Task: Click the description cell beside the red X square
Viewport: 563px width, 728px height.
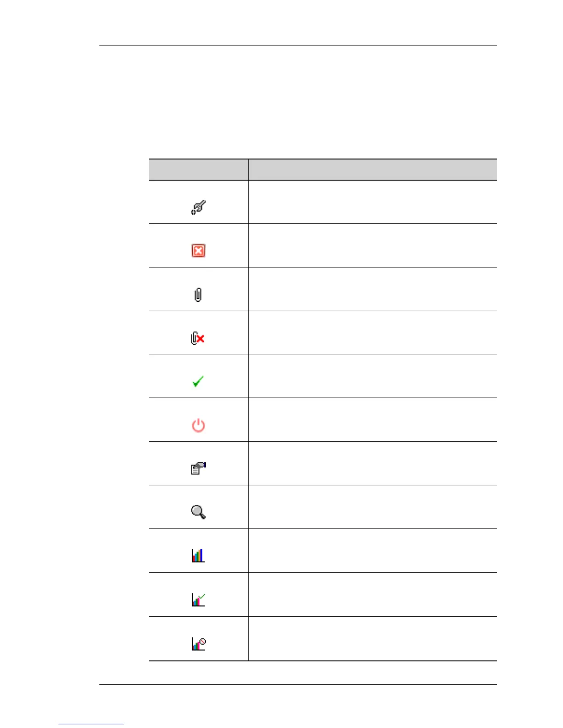Action: (373, 245)
